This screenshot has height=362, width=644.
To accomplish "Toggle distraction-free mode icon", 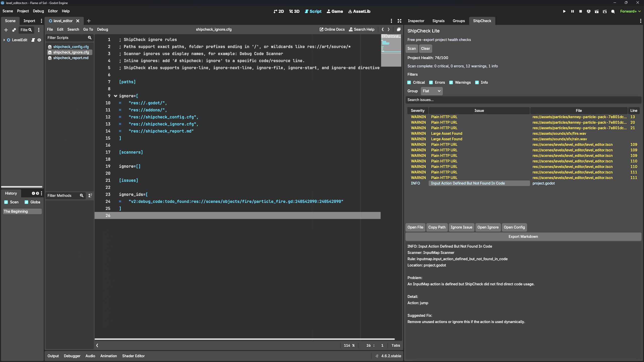I will tap(399, 21).
